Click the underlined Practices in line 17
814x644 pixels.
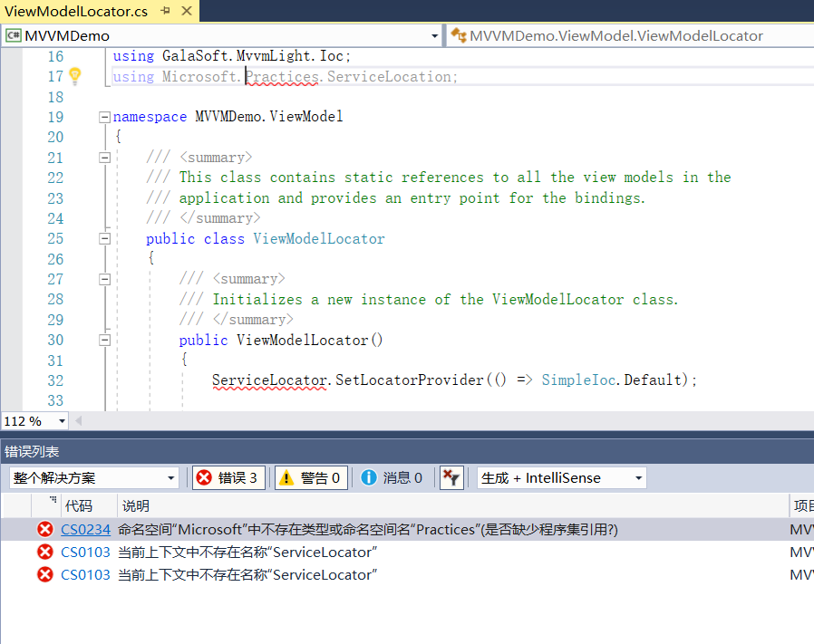(282, 77)
